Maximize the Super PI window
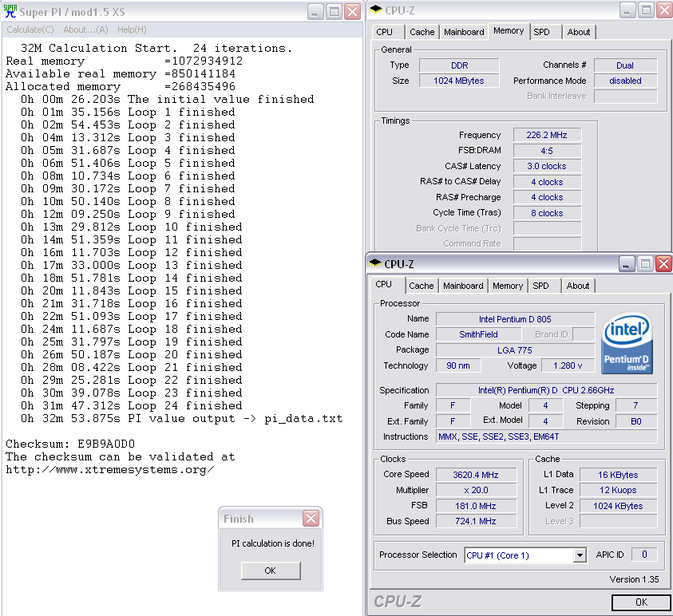Viewport: 673px width, 616px height. [x=334, y=12]
